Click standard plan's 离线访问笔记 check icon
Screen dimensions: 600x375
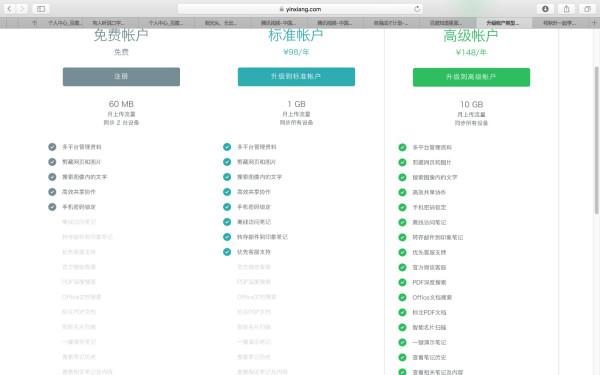coord(227,222)
